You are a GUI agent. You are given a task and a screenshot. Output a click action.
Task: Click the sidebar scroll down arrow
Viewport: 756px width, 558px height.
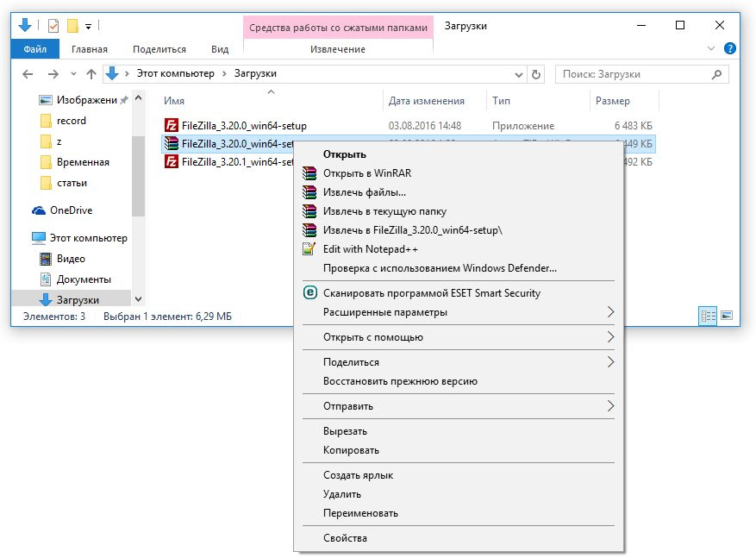point(139,299)
